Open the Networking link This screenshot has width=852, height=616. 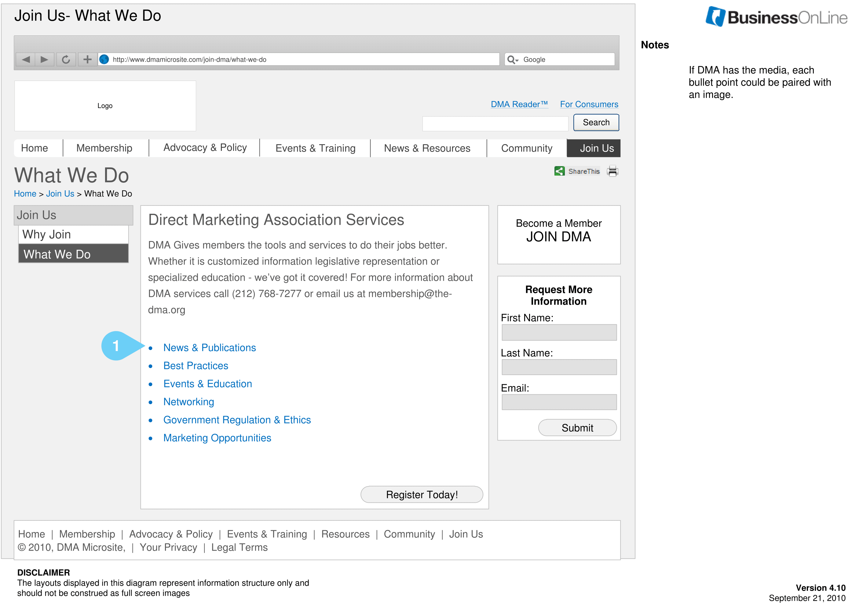coord(188,402)
